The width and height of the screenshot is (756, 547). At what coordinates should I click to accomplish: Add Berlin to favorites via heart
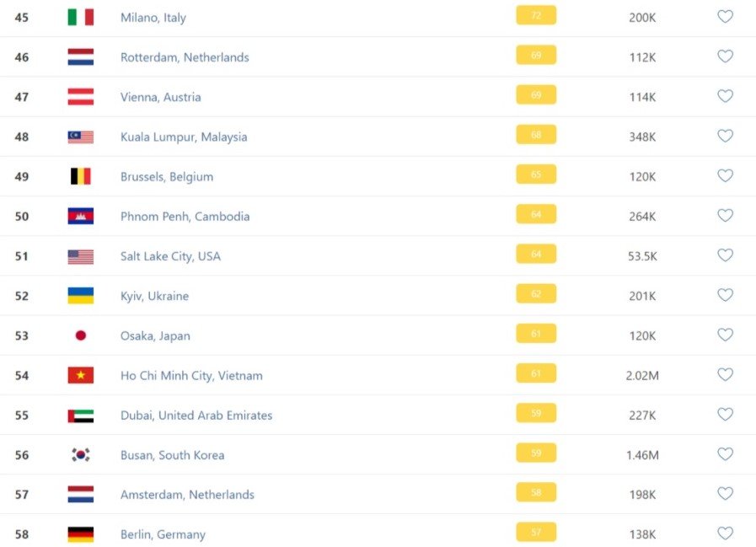pos(725,534)
